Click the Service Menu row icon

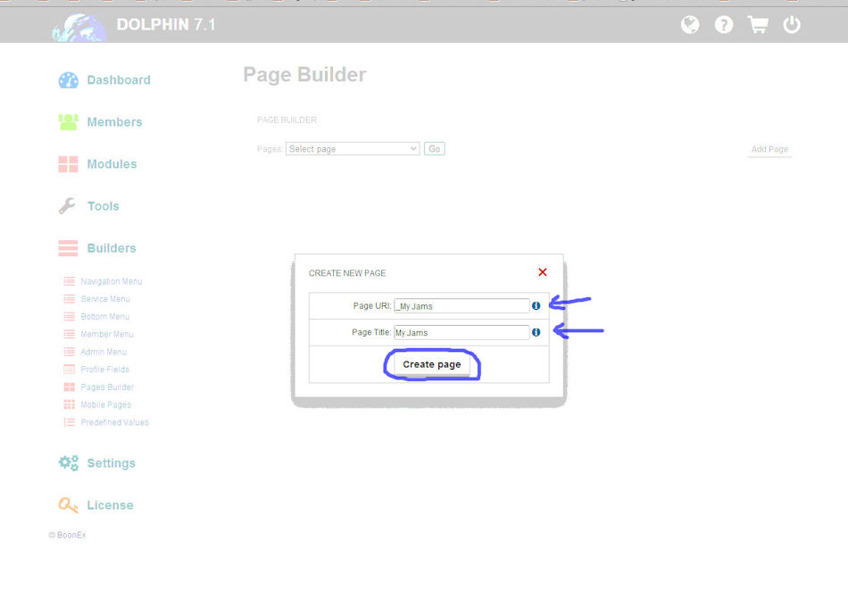[70, 299]
